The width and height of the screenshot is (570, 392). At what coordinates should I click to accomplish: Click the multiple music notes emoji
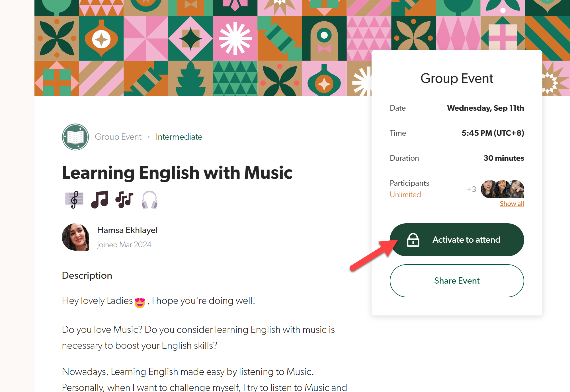point(124,199)
